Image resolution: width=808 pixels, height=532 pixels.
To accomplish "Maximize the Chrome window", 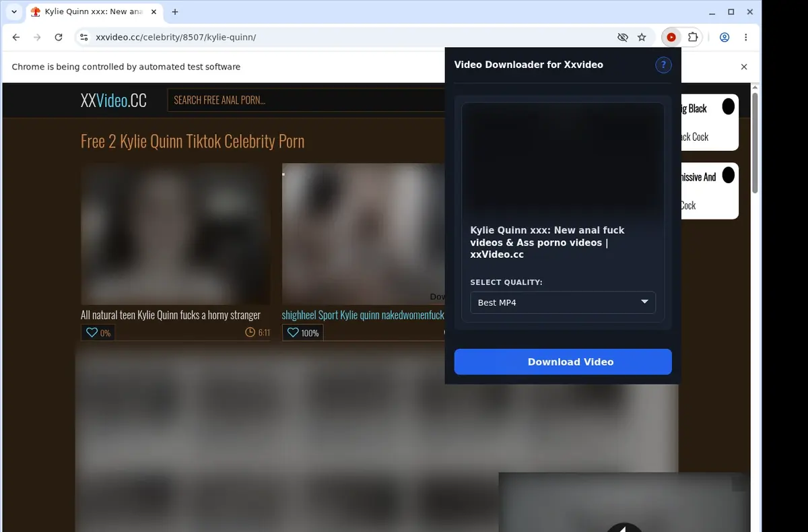I will click(x=731, y=12).
